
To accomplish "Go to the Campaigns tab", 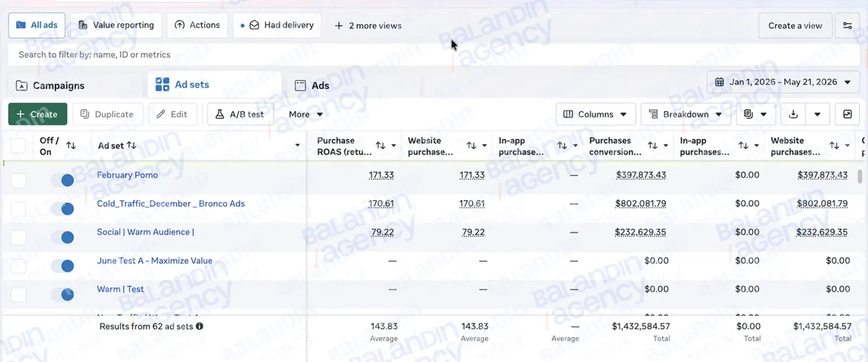I will click(75, 86).
